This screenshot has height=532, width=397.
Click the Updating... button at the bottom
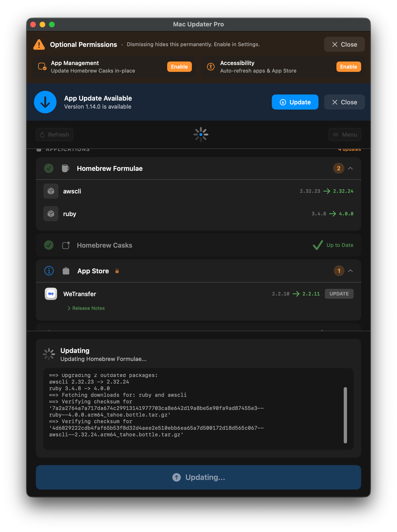pyautogui.click(x=198, y=477)
